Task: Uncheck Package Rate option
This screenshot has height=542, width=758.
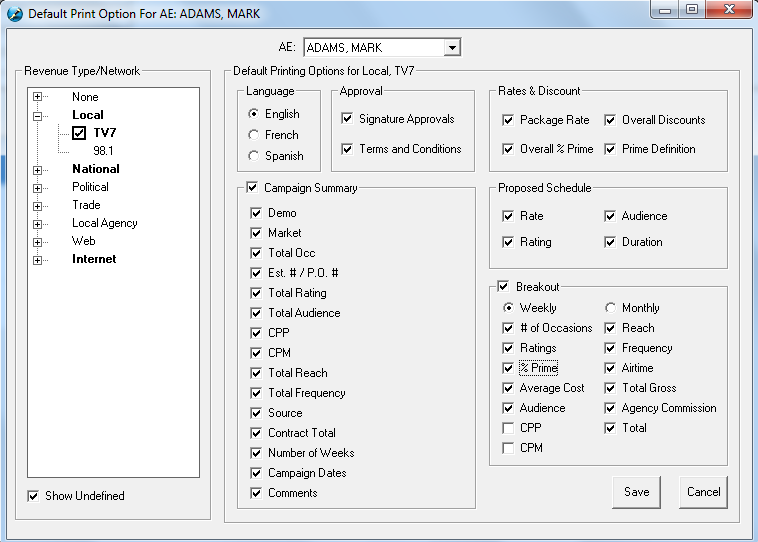Action: click(x=508, y=120)
